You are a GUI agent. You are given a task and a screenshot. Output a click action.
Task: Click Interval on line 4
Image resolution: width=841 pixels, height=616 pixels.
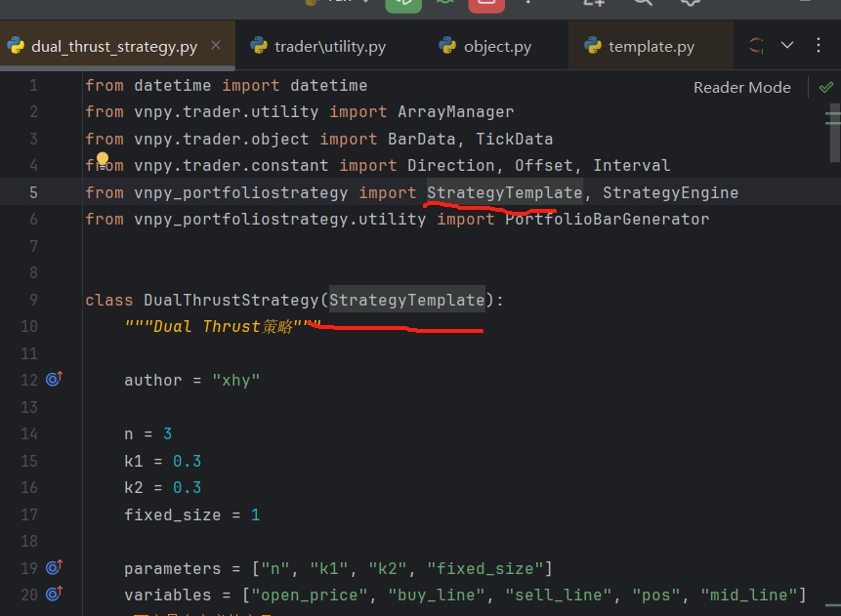(x=632, y=166)
